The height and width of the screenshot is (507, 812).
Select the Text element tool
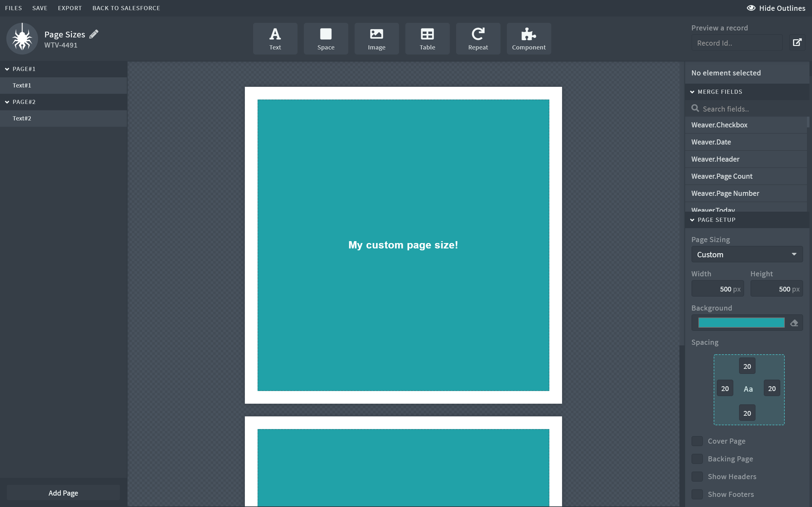click(275, 39)
